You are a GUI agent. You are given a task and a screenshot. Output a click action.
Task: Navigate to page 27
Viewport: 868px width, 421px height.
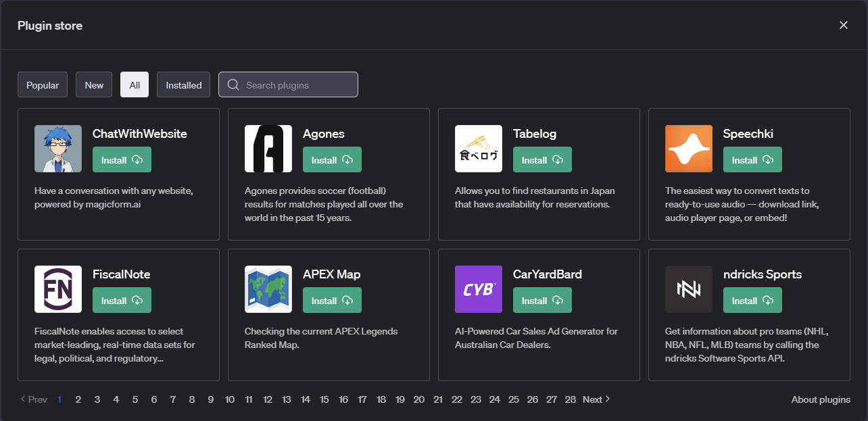[552, 399]
